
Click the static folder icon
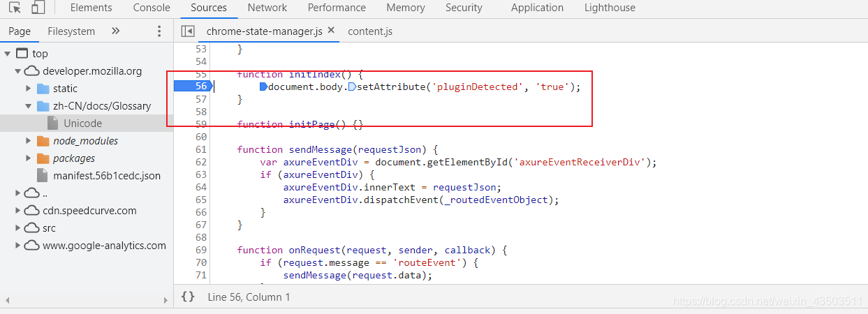[43, 89]
